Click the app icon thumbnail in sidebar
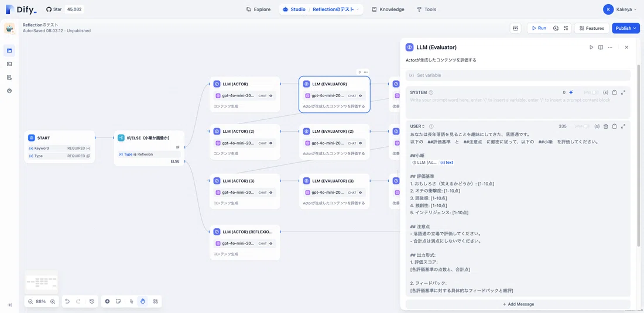This screenshot has height=313, width=644. pyautogui.click(x=9, y=28)
